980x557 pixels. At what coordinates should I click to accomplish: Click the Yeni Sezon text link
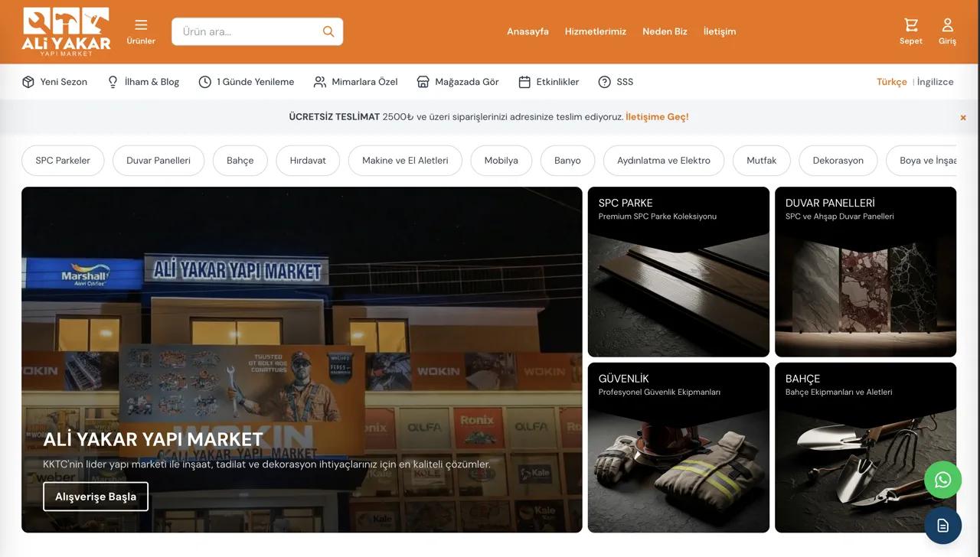pos(64,82)
